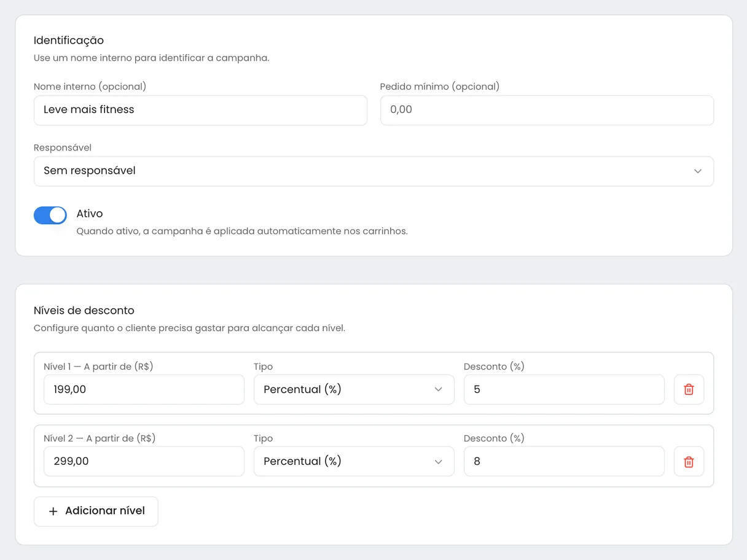
Task: Edit the Nome interno field
Action: click(200, 111)
